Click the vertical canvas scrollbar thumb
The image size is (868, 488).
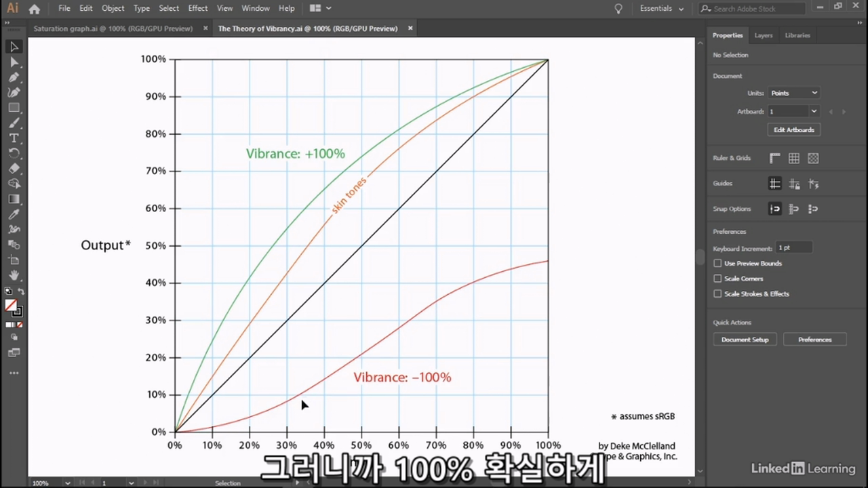(701, 258)
